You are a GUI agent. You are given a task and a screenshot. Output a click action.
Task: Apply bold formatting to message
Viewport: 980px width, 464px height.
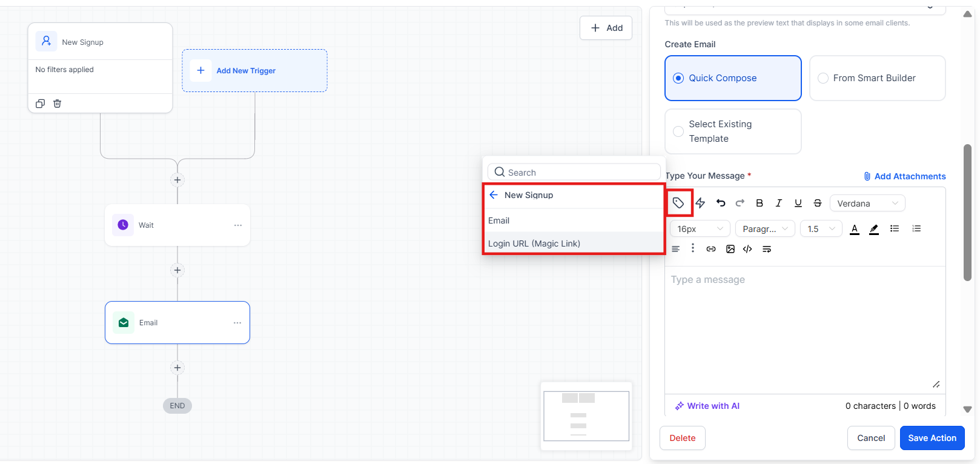coord(760,203)
